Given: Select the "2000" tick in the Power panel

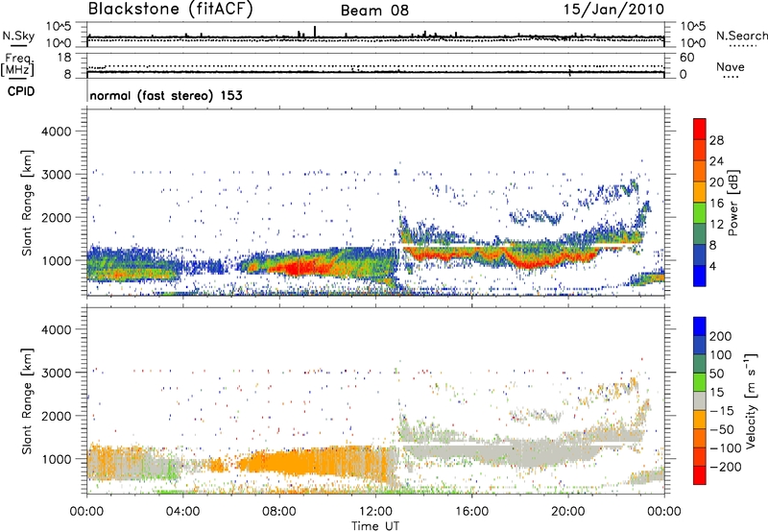Looking at the screenshot, I should coord(57,217).
